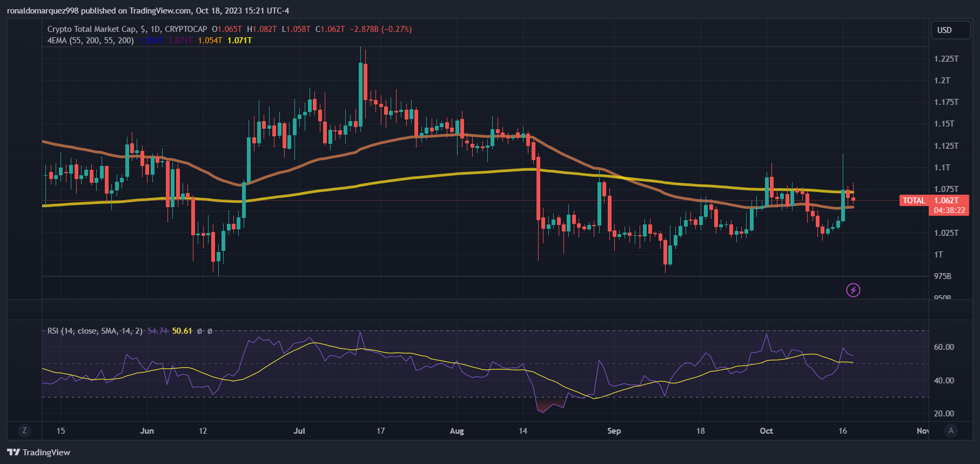Click the RSI 40.00 axis label
The width and height of the screenshot is (980, 464).
click(944, 380)
